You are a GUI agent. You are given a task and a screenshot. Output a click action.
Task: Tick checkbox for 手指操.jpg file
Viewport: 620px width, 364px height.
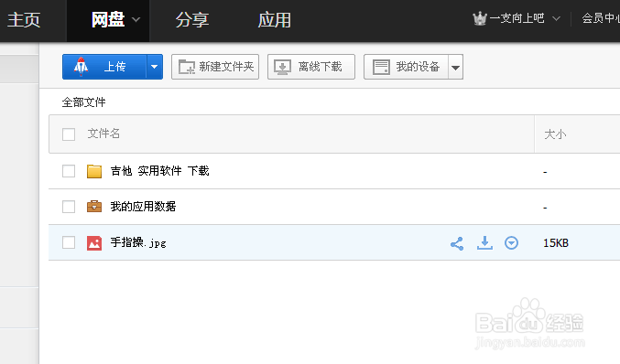point(69,242)
